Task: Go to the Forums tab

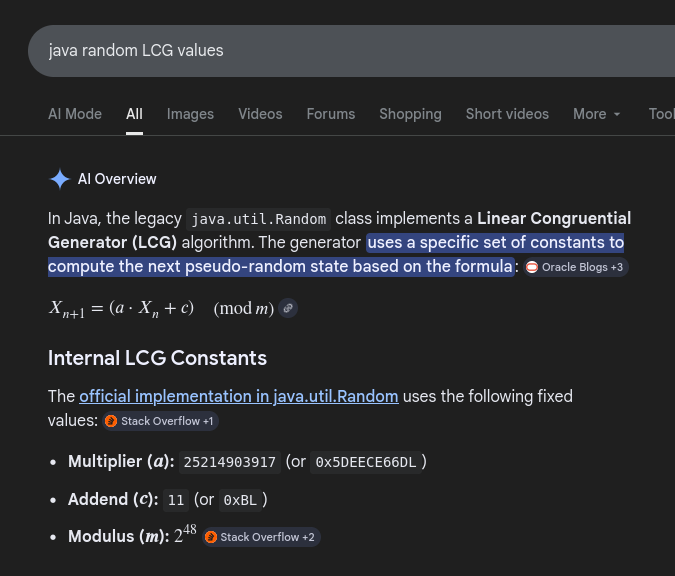Action: pyautogui.click(x=331, y=114)
